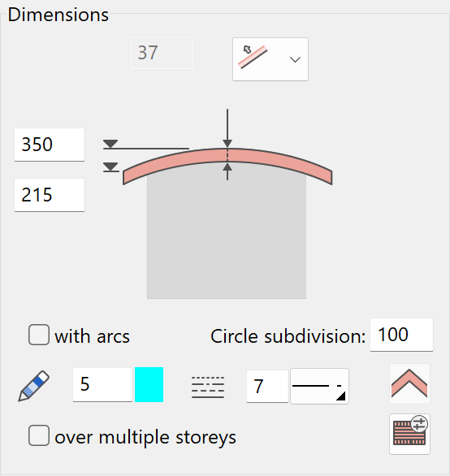
Task: Click the line type field showing 7
Action: click(267, 387)
